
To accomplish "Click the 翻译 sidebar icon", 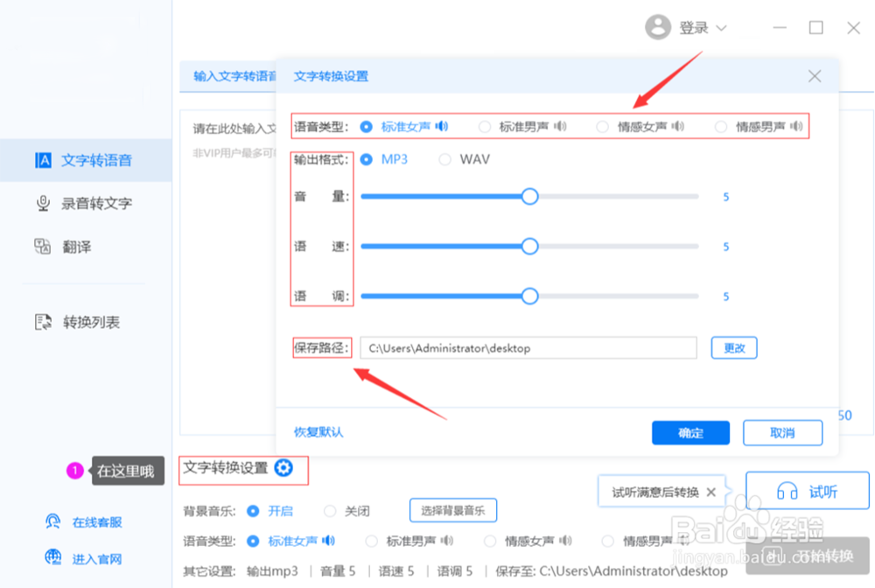I will pyautogui.click(x=43, y=247).
